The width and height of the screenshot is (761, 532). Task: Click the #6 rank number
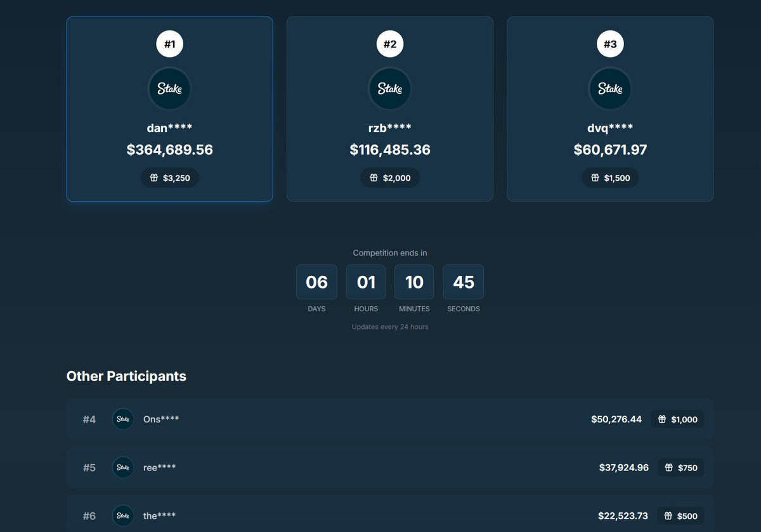pyautogui.click(x=89, y=516)
